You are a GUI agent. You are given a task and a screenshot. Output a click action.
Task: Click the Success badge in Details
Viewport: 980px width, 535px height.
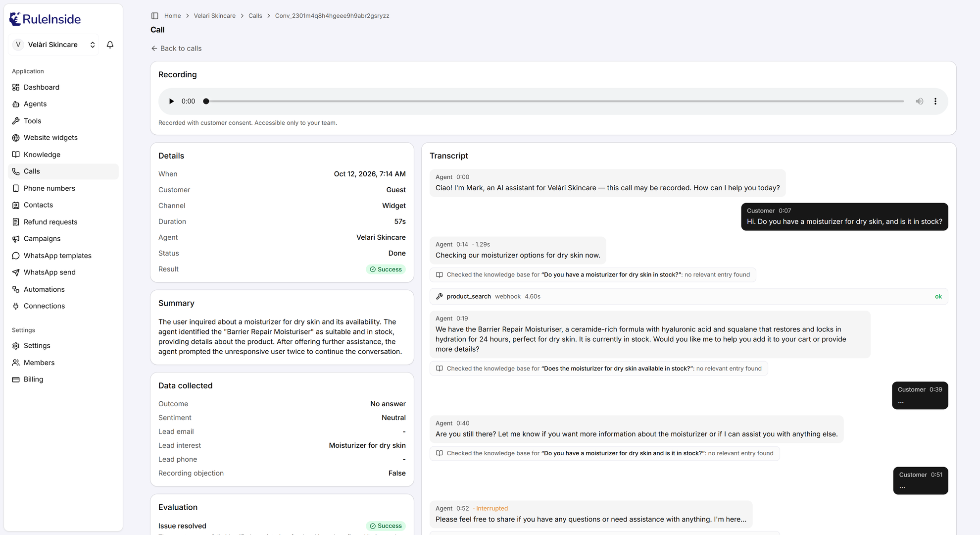(386, 269)
